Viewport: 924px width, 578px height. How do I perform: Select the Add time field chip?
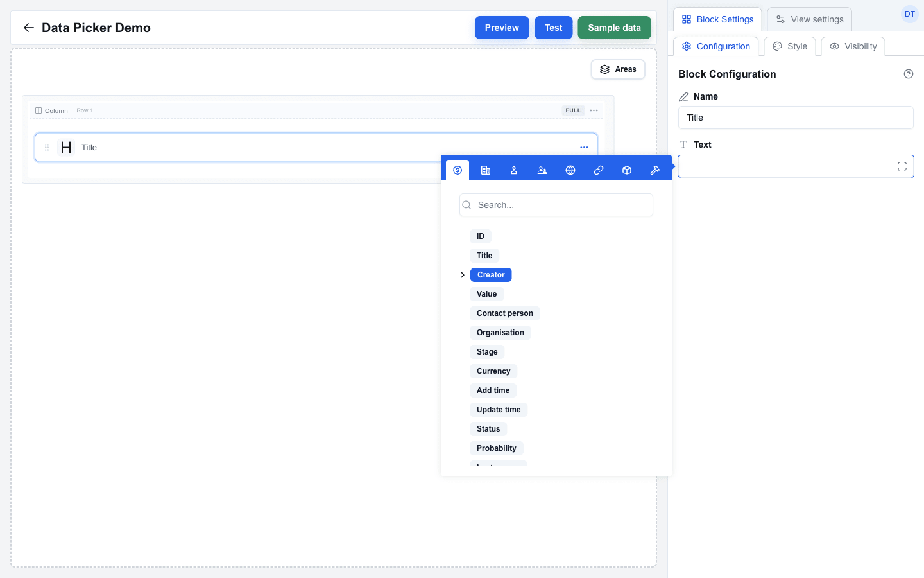pos(493,390)
